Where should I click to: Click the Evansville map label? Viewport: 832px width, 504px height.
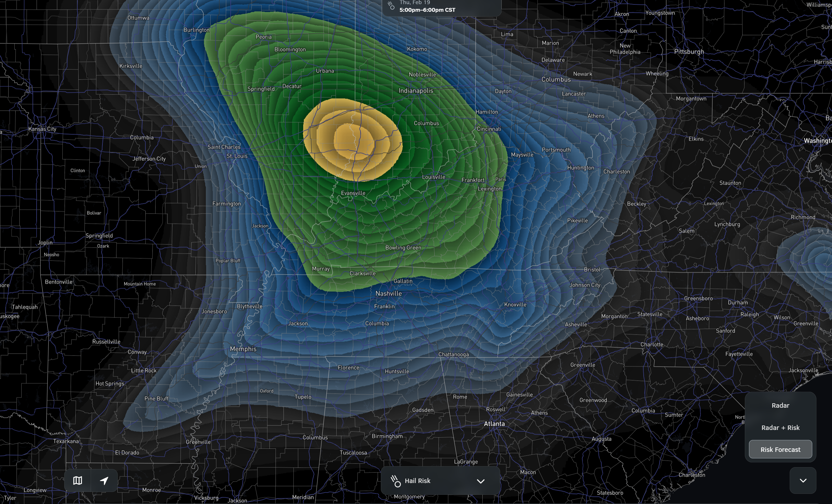[x=353, y=193]
